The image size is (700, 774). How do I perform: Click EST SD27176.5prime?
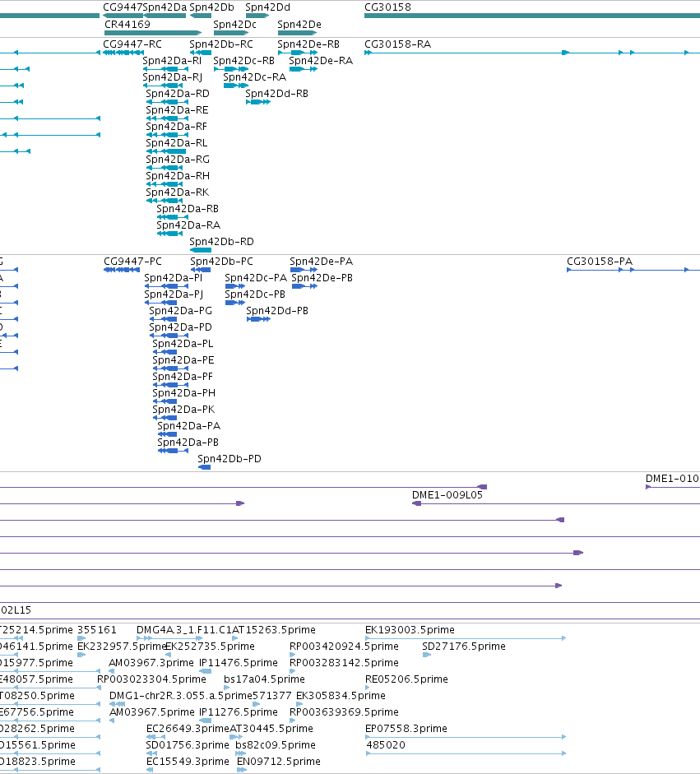464,647
